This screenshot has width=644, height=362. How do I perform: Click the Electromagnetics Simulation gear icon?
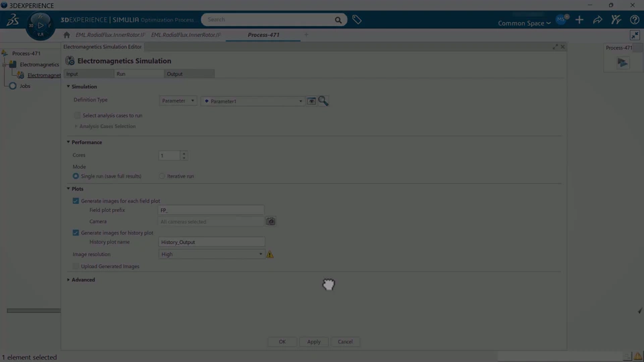coord(70,61)
